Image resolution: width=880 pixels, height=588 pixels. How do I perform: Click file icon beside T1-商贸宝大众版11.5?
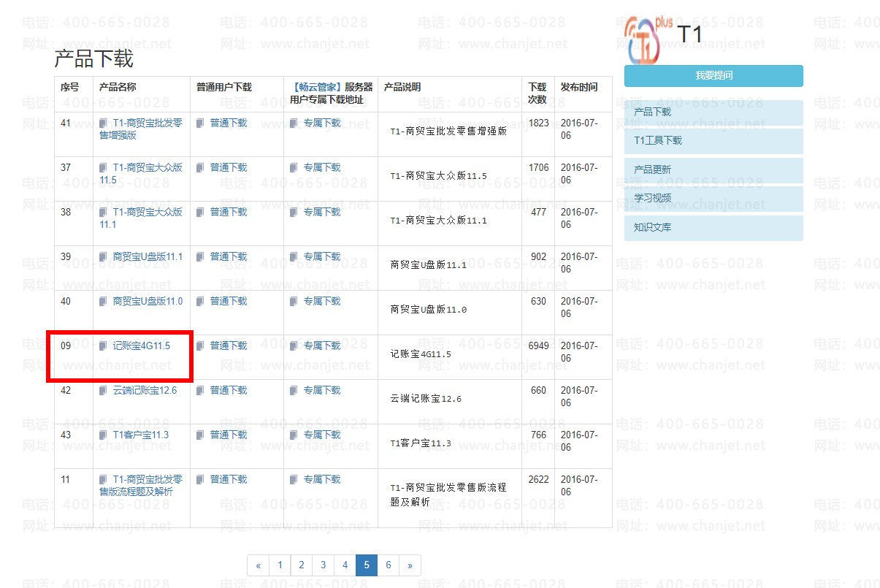point(104,168)
